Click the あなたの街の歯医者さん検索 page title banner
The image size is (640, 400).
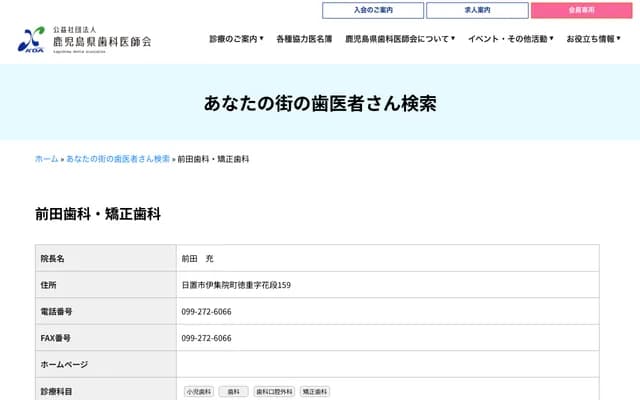[x=320, y=104]
